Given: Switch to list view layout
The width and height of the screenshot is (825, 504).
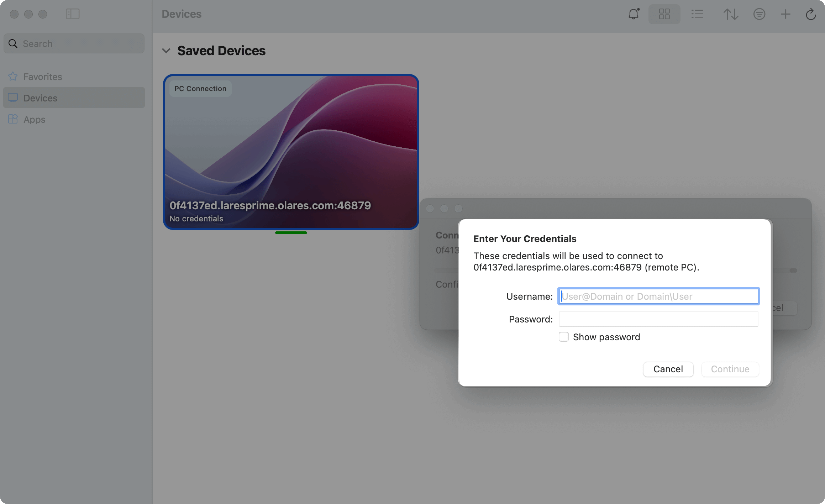Looking at the screenshot, I should click(x=697, y=14).
